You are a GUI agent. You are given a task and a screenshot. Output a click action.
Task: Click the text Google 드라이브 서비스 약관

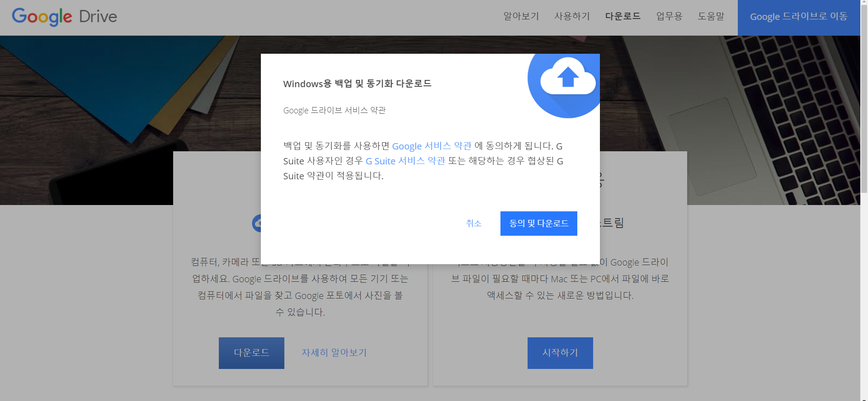pos(335,110)
